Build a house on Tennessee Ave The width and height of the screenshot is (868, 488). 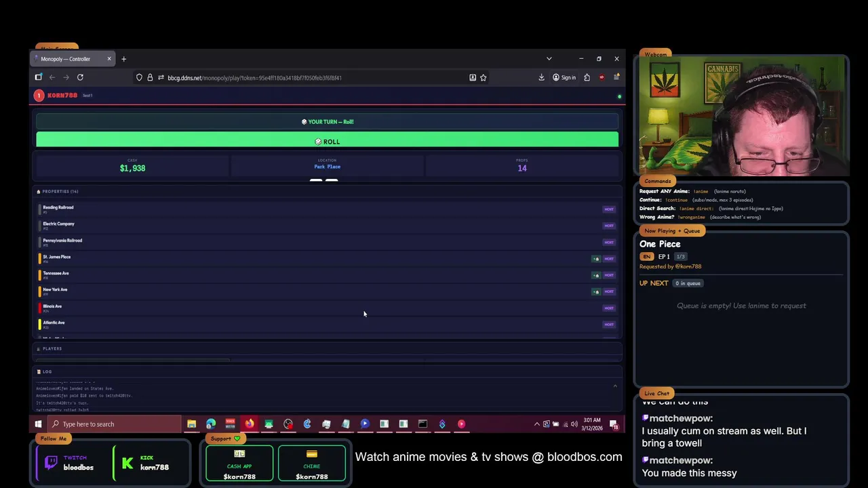point(596,275)
